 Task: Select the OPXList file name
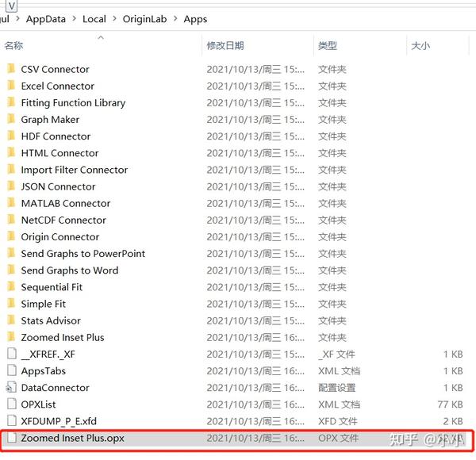pyautogui.click(x=38, y=404)
